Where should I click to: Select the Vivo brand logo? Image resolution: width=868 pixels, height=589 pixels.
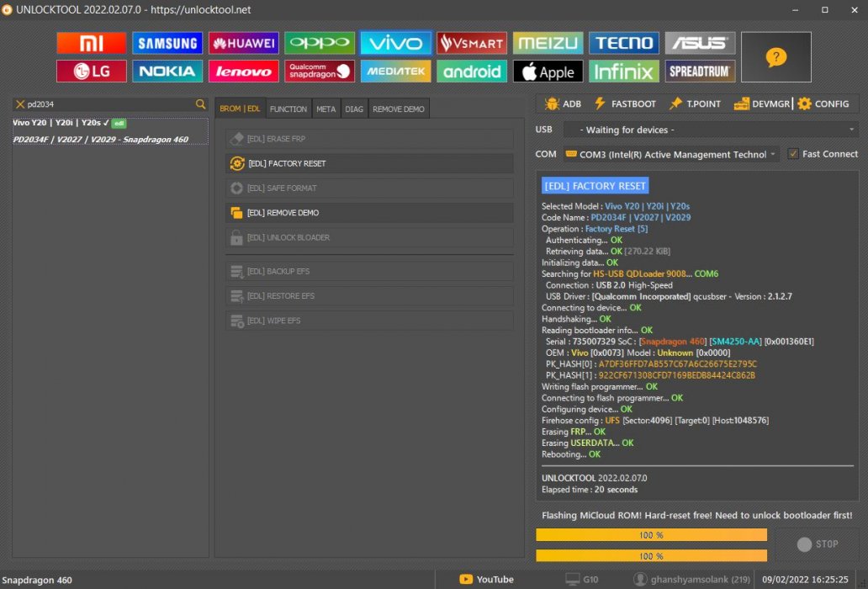[396, 43]
